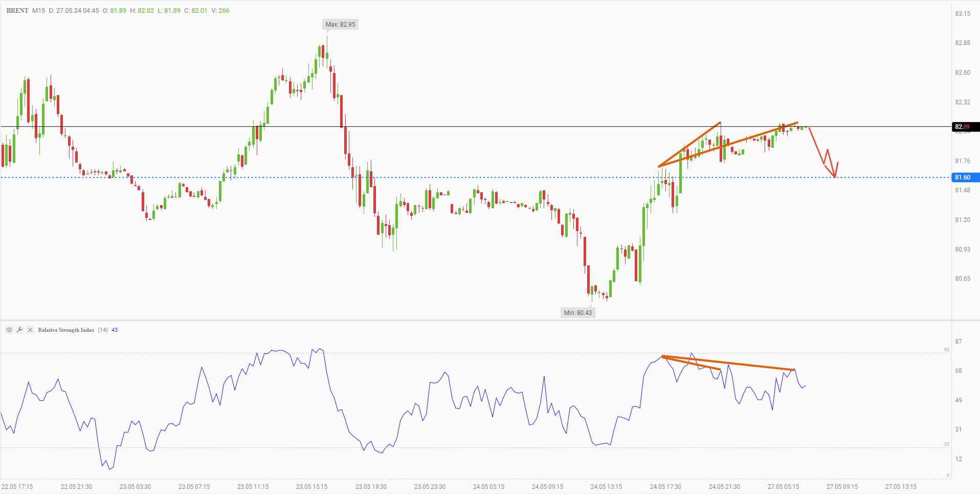This screenshot has height=495, width=980.
Task: Click the 27.05 05:15 time axis label
Action: click(x=784, y=486)
